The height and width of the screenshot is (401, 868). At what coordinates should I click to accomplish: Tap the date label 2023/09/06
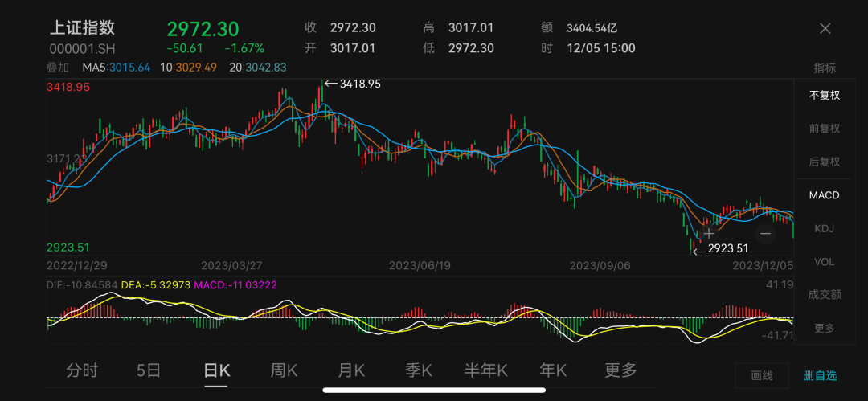point(600,265)
